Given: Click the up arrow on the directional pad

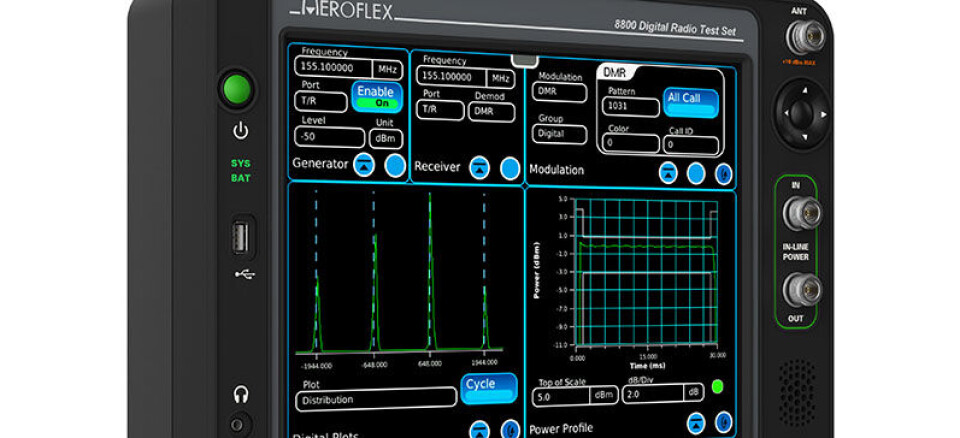Looking at the screenshot, I should pyautogui.click(x=804, y=90).
